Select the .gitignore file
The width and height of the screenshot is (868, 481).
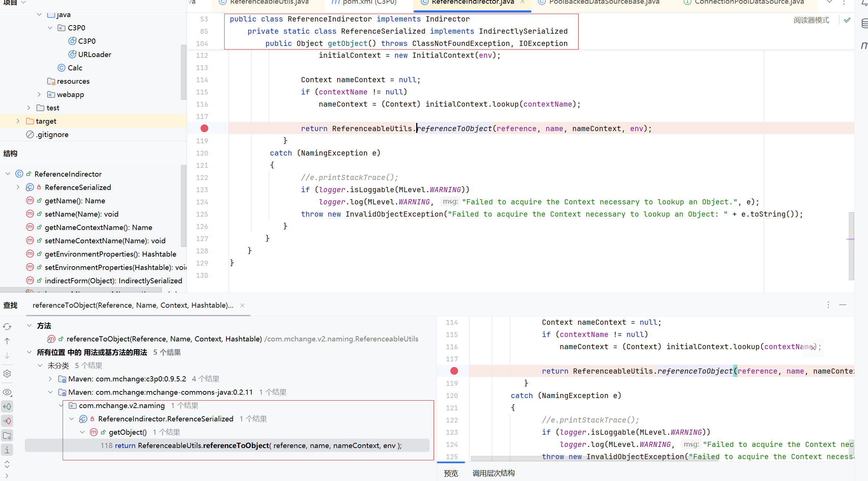click(47, 134)
